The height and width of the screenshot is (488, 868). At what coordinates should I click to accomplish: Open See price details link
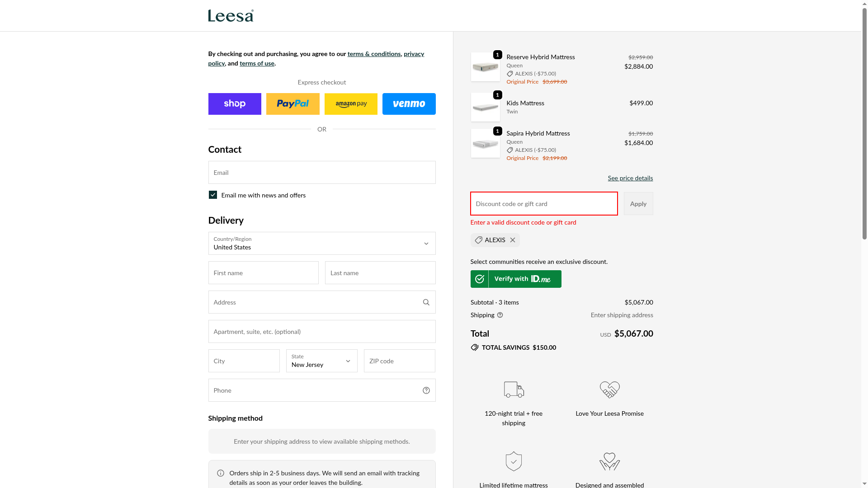[x=630, y=178]
